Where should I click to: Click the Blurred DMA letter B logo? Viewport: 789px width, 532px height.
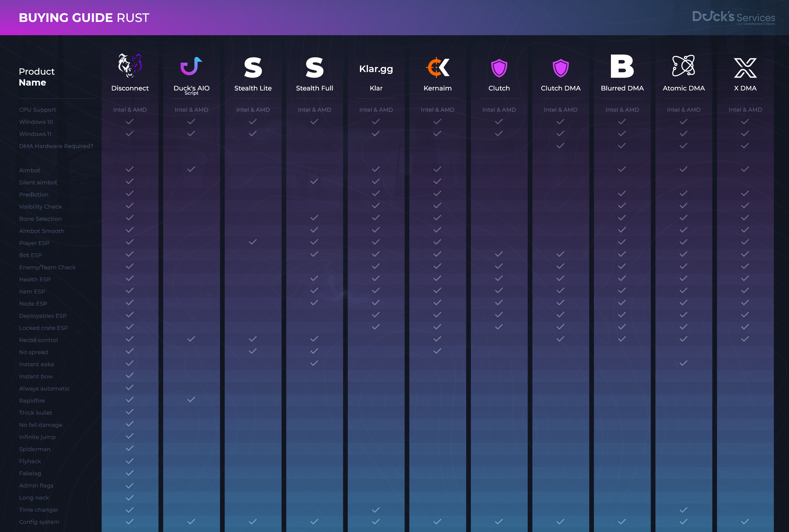(622, 66)
